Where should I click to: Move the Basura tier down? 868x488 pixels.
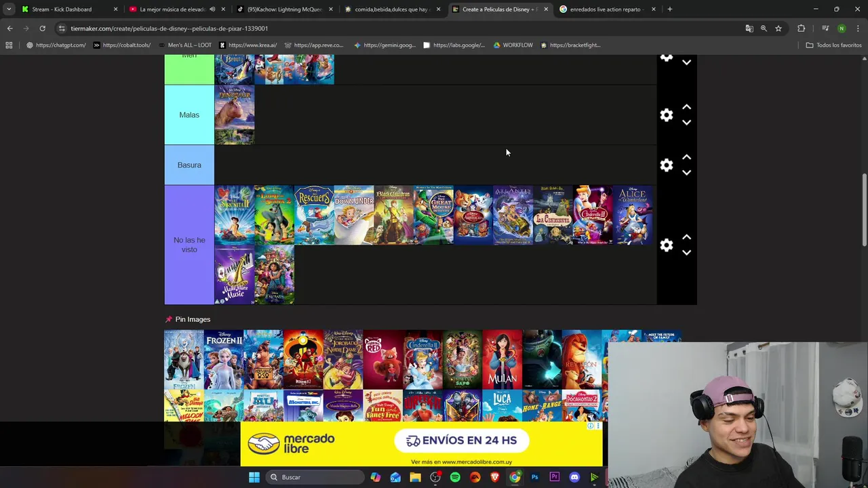[686, 173]
